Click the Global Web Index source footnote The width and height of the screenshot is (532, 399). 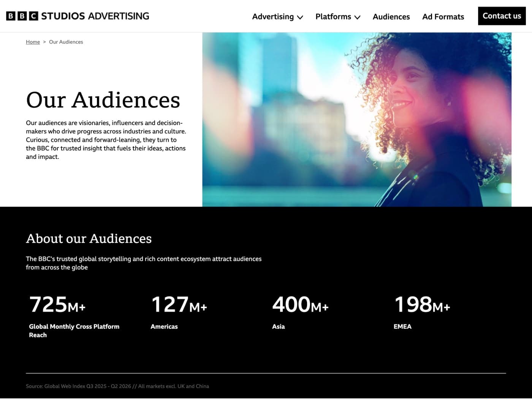click(117, 386)
